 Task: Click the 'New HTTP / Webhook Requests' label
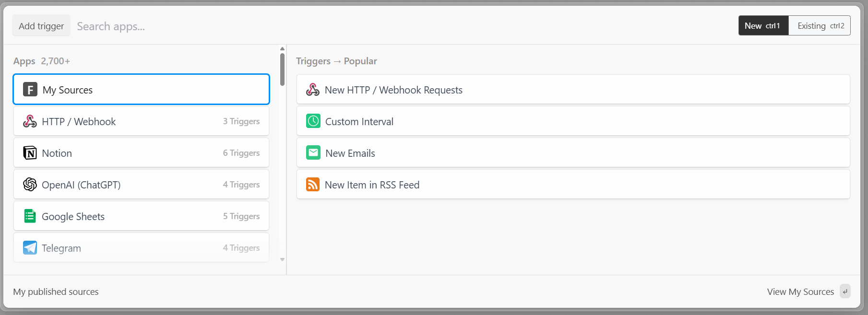click(x=393, y=90)
